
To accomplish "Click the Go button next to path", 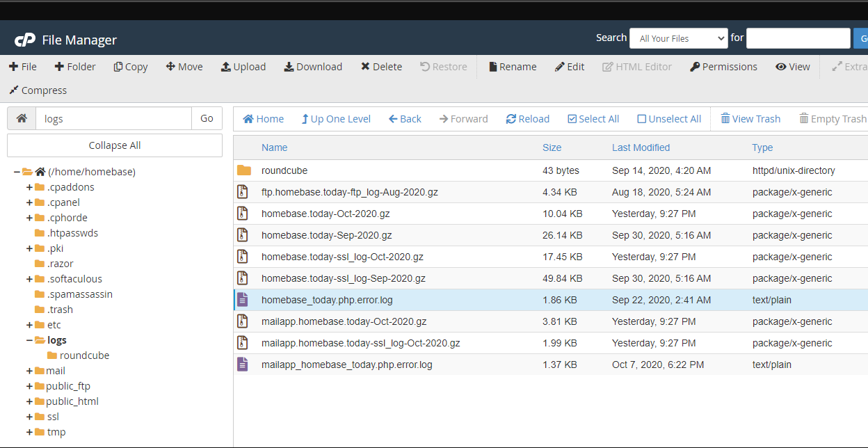I will 207,118.
